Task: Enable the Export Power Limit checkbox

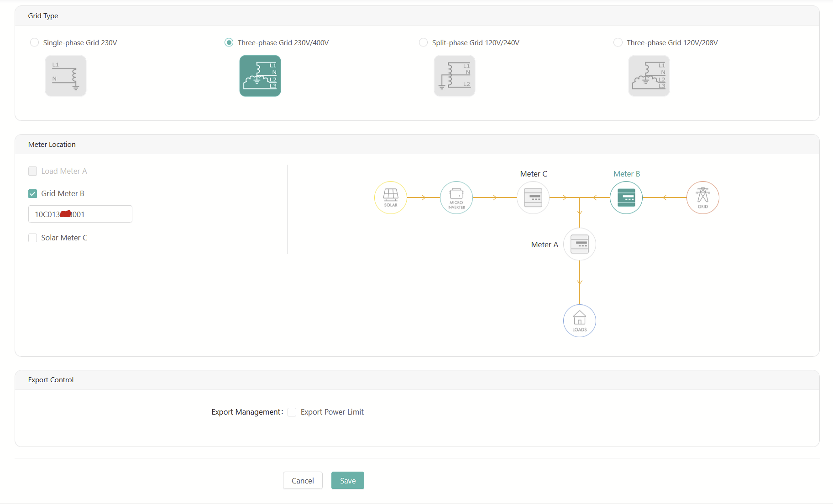Action: tap(292, 412)
